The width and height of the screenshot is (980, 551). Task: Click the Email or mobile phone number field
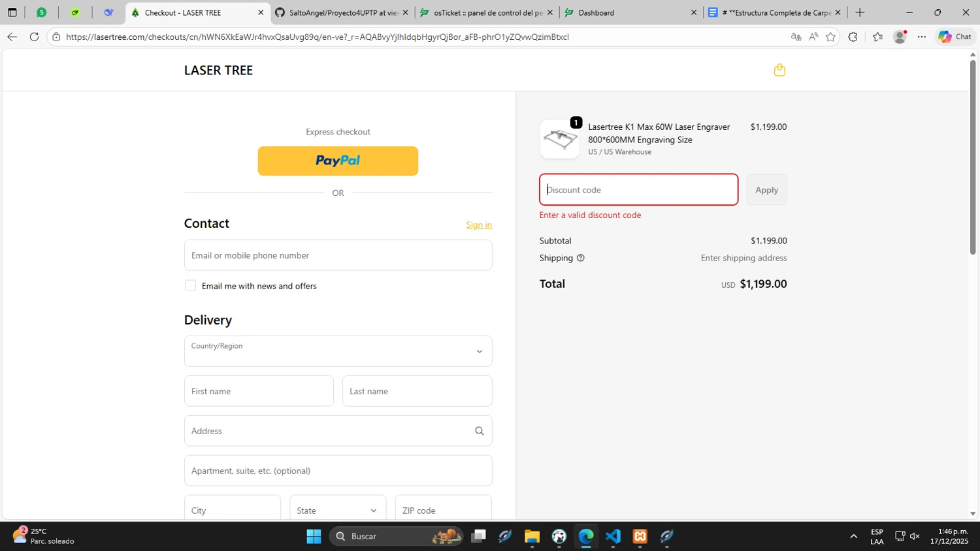coord(338,255)
